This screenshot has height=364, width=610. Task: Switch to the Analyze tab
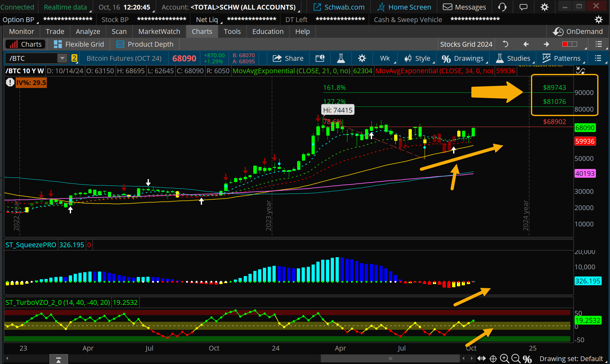[x=88, y=31]
